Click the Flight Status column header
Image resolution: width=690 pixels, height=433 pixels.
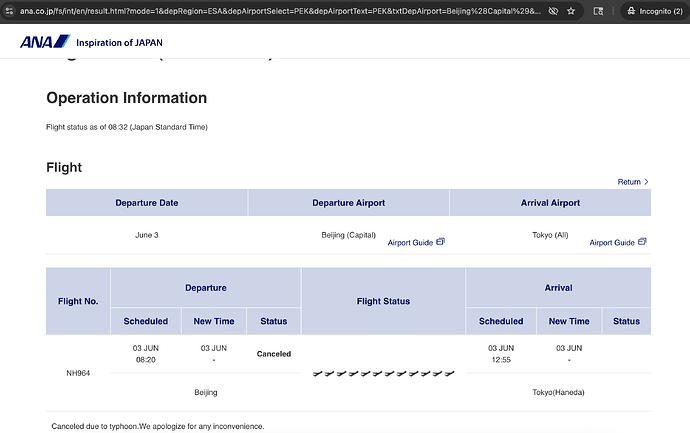click(x=383, y=301)
